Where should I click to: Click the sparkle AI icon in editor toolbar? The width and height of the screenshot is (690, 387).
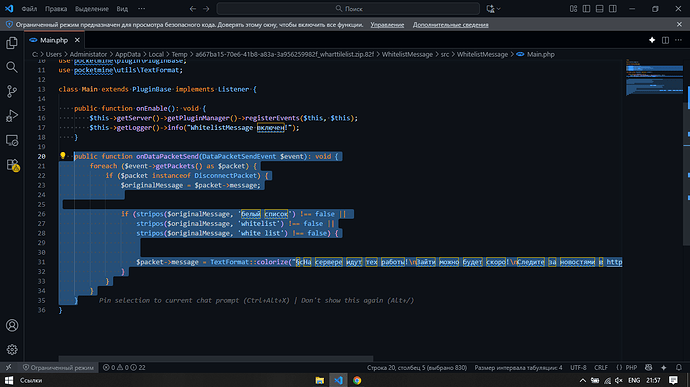click(x=652, y=40)
